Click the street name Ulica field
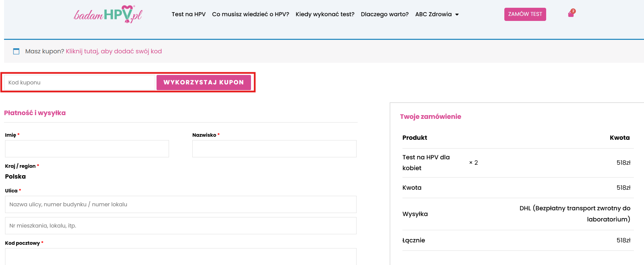 [x=180, y=204]
